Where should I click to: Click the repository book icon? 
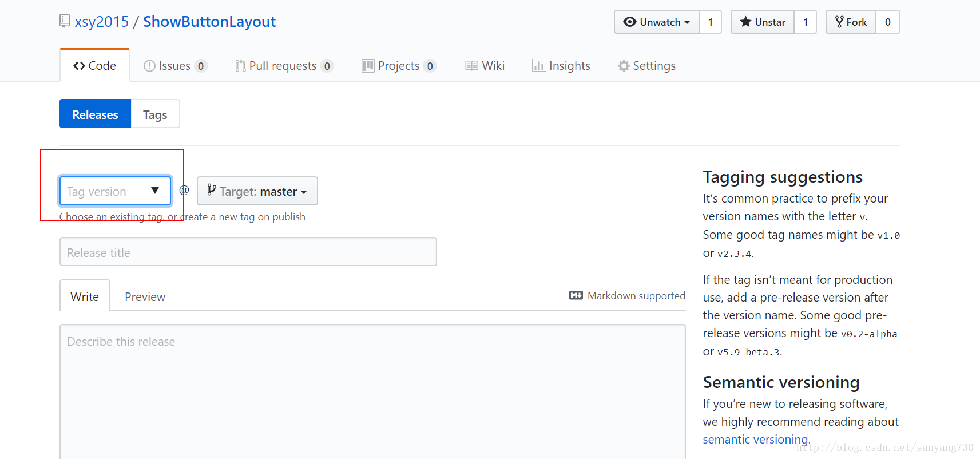pyautogui.click(x=65, y=21)
